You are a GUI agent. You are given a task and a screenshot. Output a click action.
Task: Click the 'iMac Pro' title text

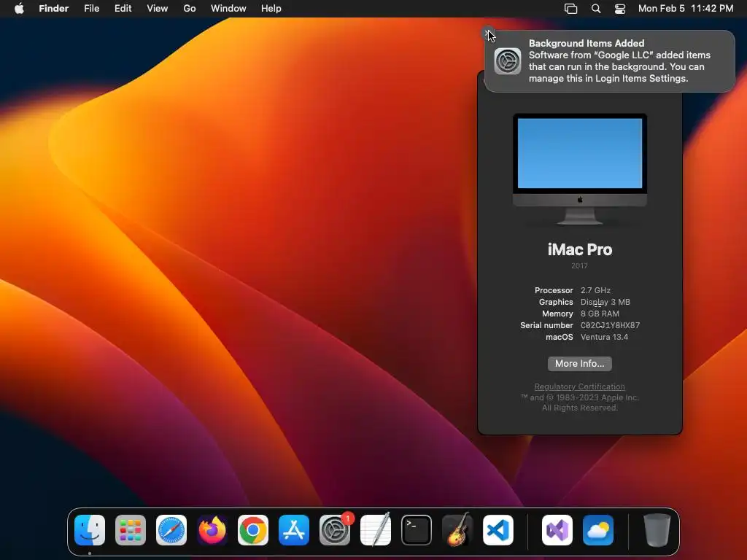580,249
